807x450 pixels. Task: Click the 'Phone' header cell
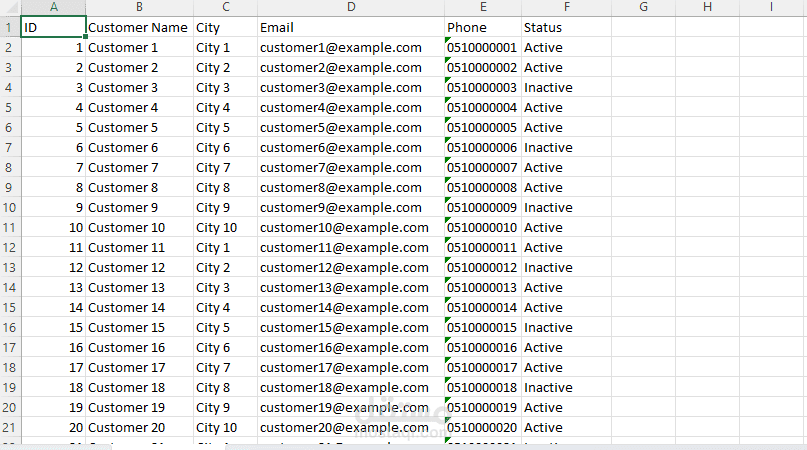[483, 27]
